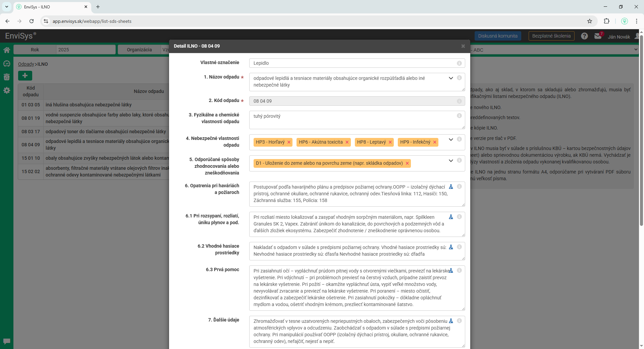Click flask icon beside Prvá pomoc field
Screen dimensions: 644x349
[x=451, y=270]
